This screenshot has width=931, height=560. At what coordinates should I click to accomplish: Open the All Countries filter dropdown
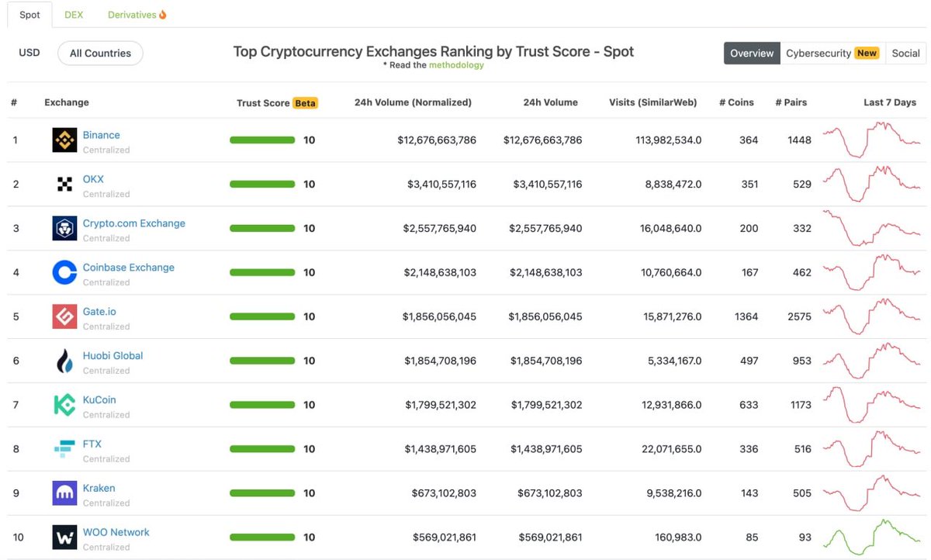100,54
